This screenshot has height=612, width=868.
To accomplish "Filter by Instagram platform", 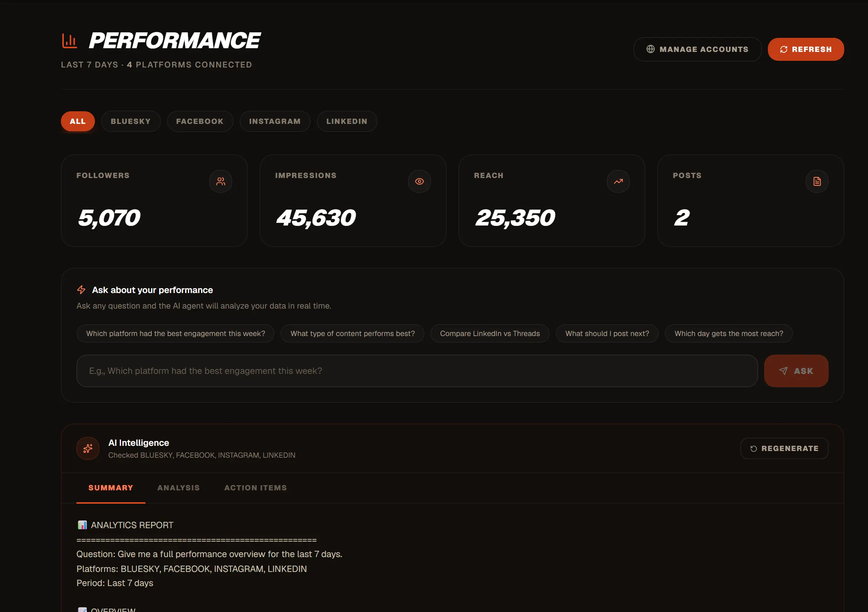I will coord(275,121).
